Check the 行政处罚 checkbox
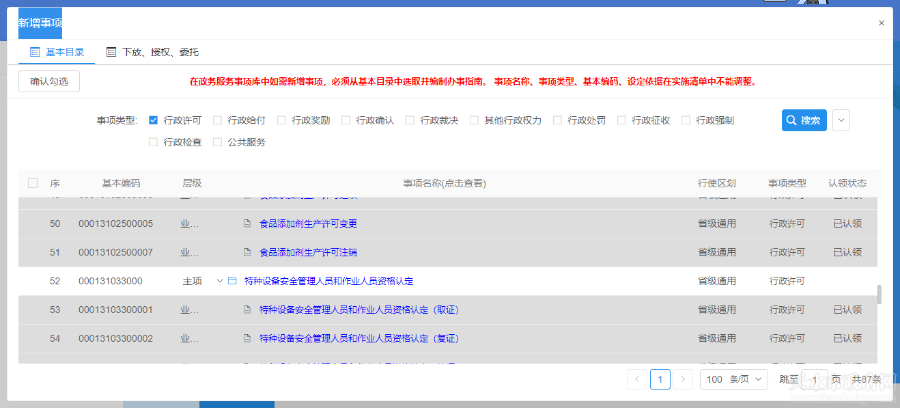This screenshot has height=408, width=900. [x=558, y=120]
